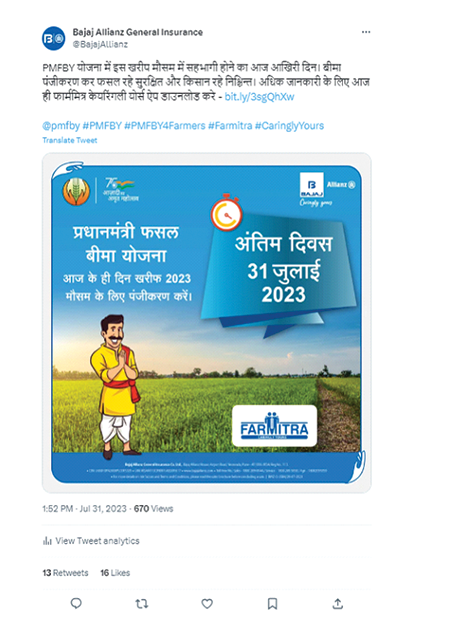This screenshot has width=449, height=625.
Task: Like the tweet with heart icon
Action: click(207, 603)
